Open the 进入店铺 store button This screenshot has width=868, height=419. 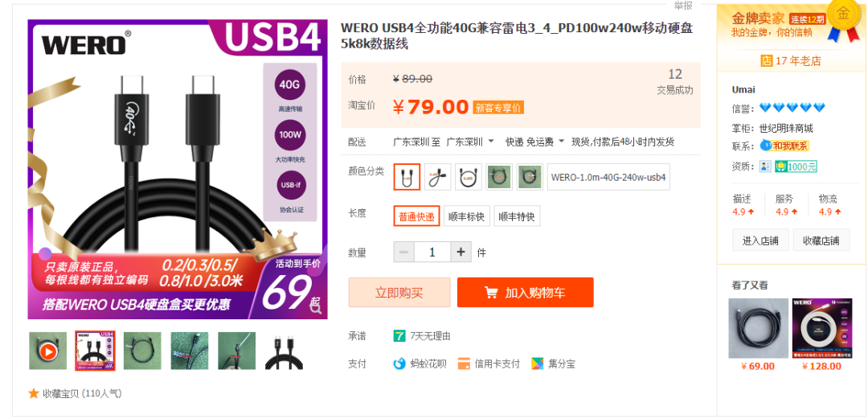tap(760, 240)
